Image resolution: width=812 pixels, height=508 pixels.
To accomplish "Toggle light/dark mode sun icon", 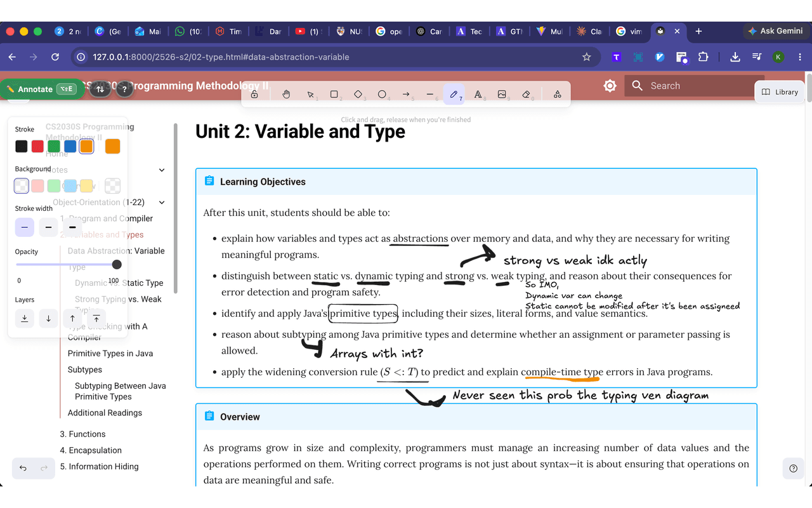I will pyautogui.click(x=610, y=86).
